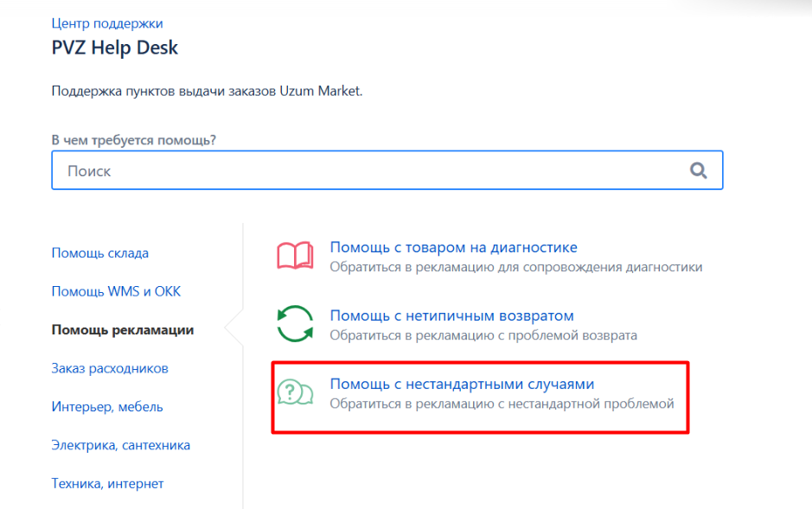Open the "Техника, интернет" category

(x=107, y=483)
